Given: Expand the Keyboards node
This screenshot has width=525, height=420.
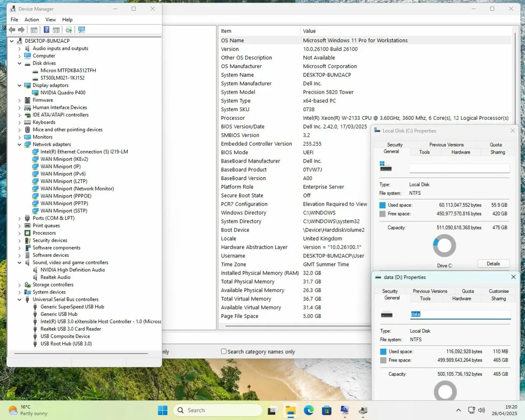Looking at the screenshot, I should [x=20, y=122].
